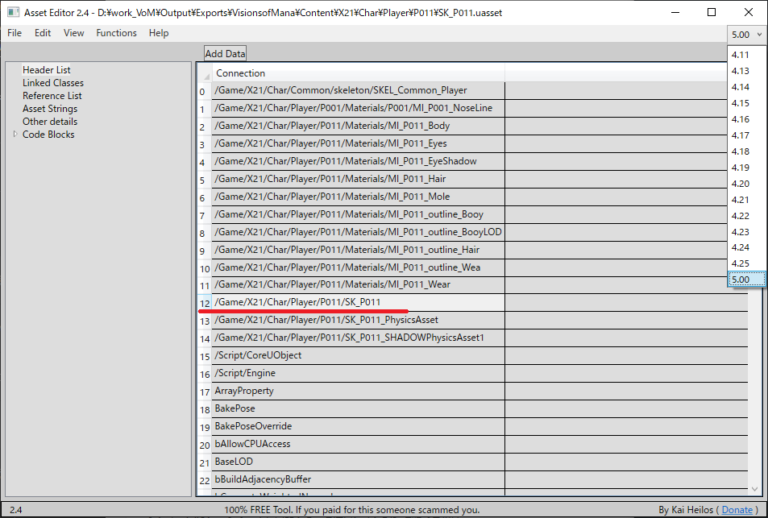Click the SK_P011_PhysicsAsset entry

click(x=326, y=320)
